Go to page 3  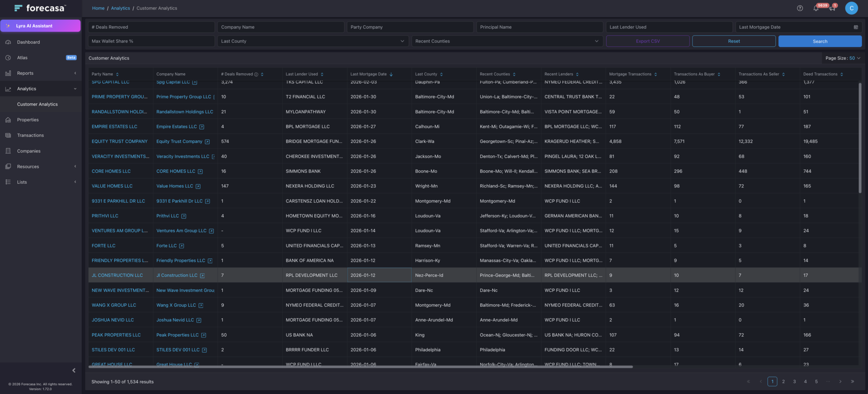(x=795, y=381)
